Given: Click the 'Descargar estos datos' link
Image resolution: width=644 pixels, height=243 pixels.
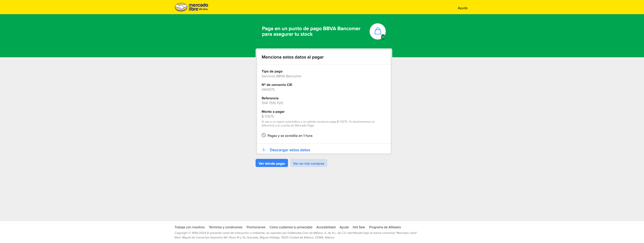Looking at the screenshot, I should [x=290, y=150].
